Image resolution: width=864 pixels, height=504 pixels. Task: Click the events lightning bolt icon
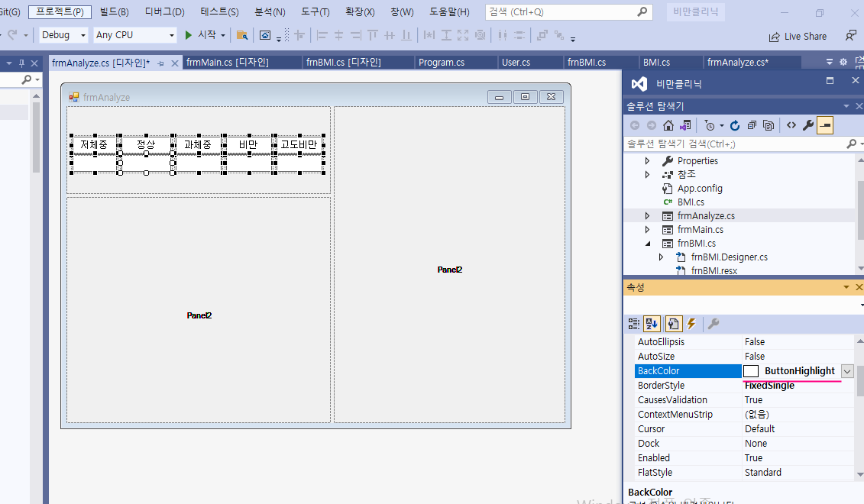coord(691,324)
